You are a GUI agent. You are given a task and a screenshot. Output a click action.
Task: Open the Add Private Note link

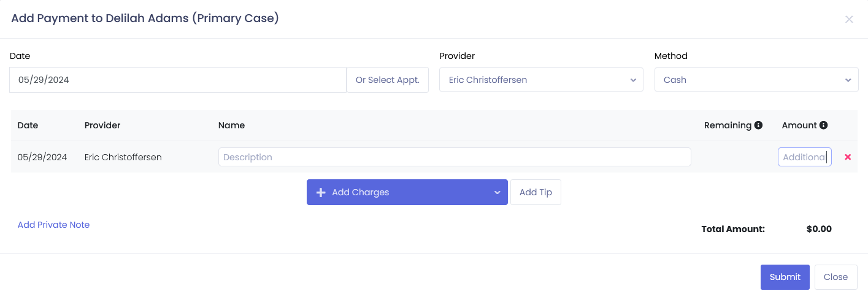click(53, 225)
